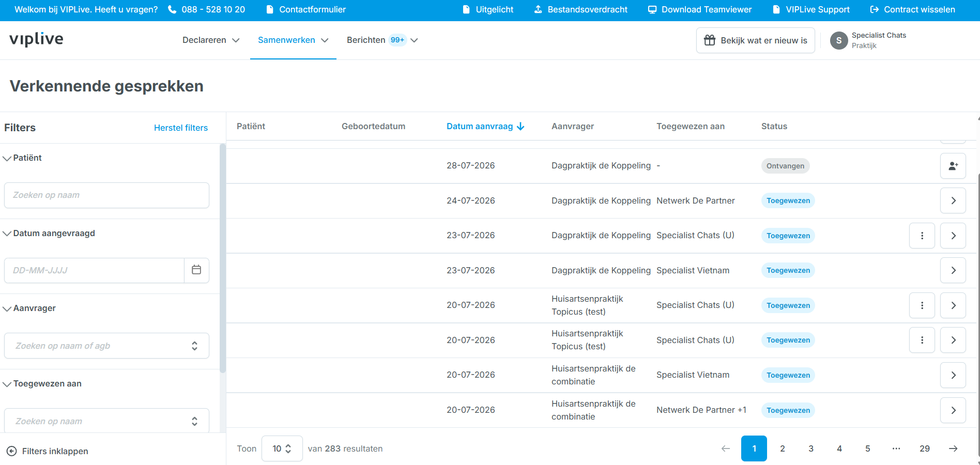Image resolution: width=980 pixels, height=465 pixels.
Task: Go to page 5
Action: click(x=868, y=448)
